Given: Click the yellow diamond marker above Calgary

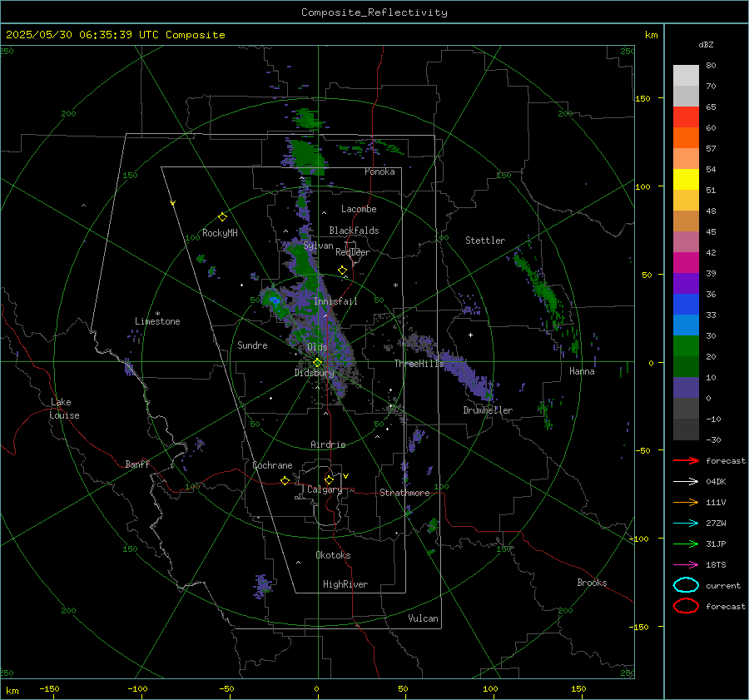Looking at the screenshot, I should [x=329, y=479].
